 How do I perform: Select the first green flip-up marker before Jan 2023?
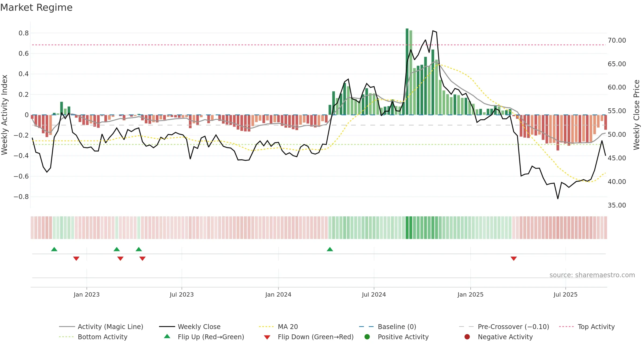pyautogui.click(x=54, y=249)
